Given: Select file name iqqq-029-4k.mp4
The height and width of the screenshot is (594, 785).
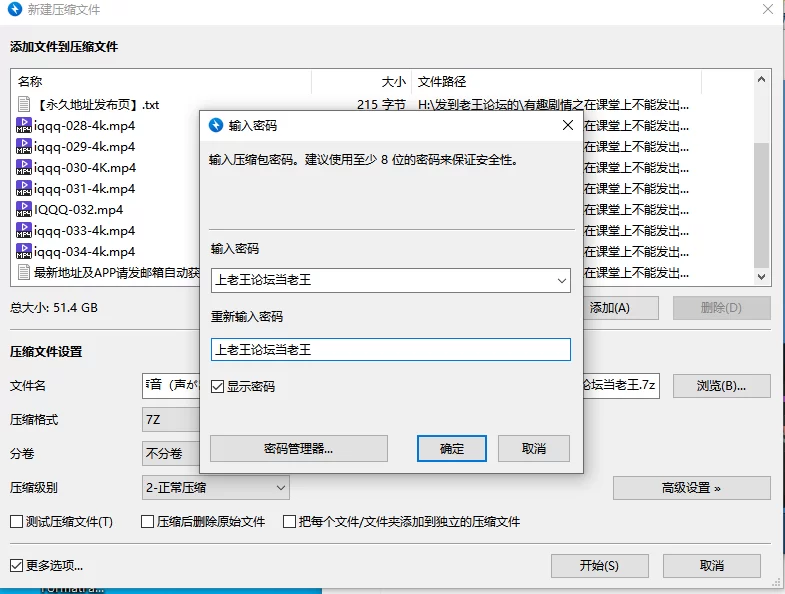Looking at the screenshot, I should pyautogui.click(x=85, y=147).
